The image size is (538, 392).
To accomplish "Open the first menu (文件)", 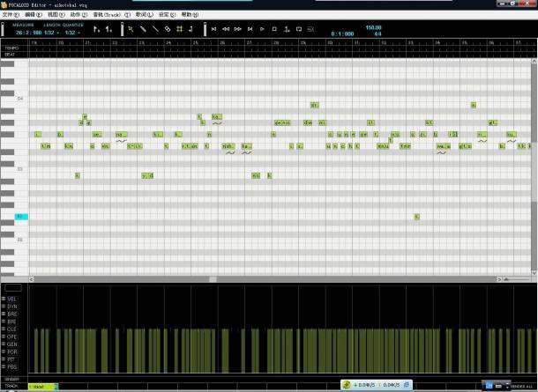I will tap(11, 15).
